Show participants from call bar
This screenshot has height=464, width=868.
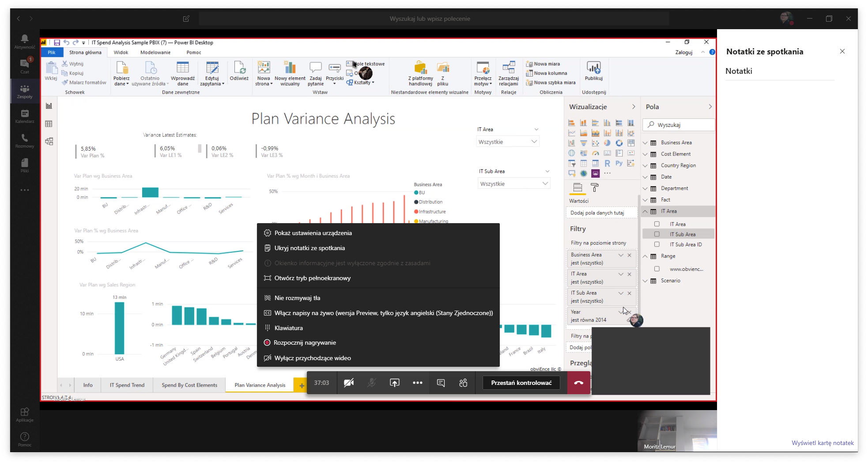tap(463, 383)
